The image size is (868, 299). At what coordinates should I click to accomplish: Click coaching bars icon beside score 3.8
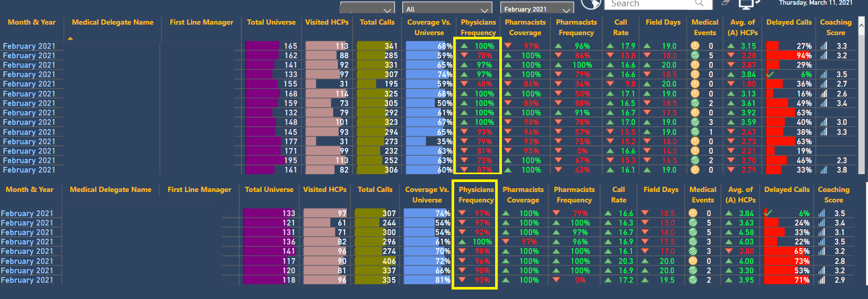(x=823, y=170)
